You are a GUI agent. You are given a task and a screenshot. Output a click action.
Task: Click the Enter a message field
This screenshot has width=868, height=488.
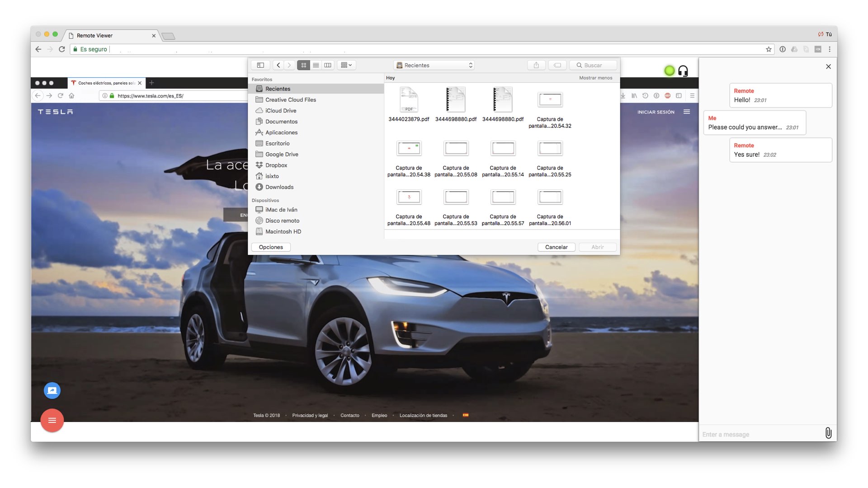click(759, 434)
